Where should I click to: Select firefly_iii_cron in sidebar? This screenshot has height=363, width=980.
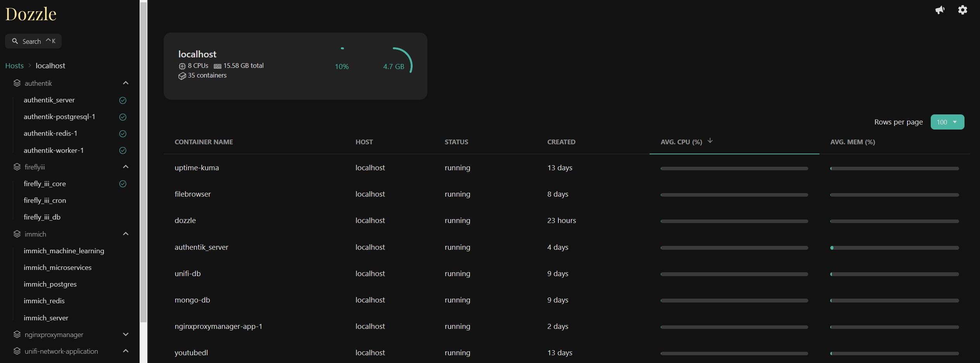45,201
